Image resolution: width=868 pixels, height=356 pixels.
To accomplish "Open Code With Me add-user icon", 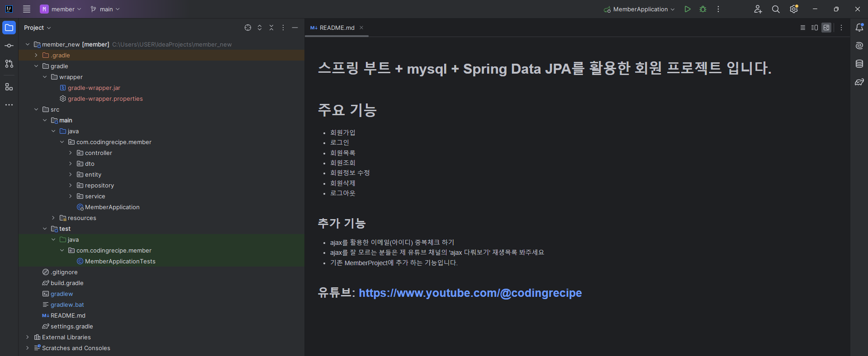I will tap(758, 9).
